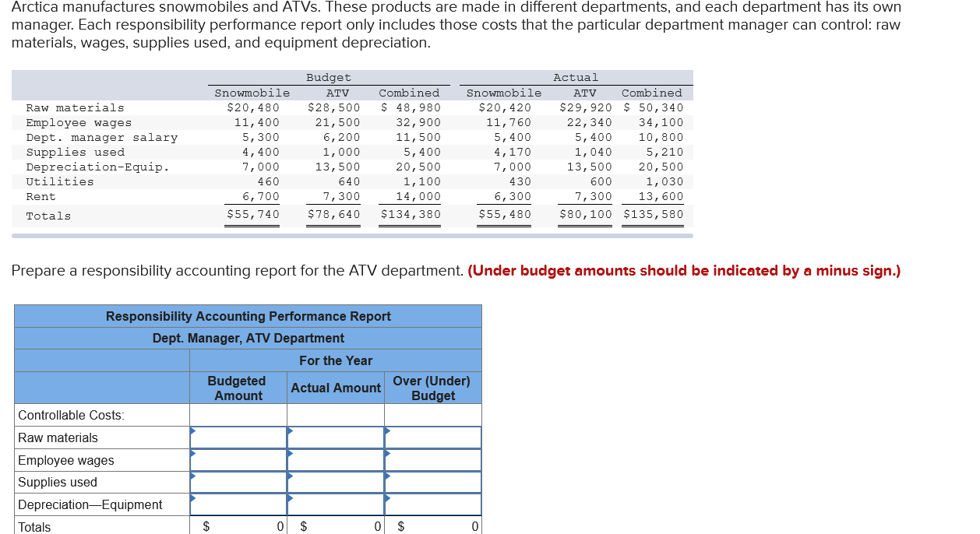Screen dimensions: 980x534
Task: Click the 'Controllable Costs:' row label
Action: [x=71, y=416]
